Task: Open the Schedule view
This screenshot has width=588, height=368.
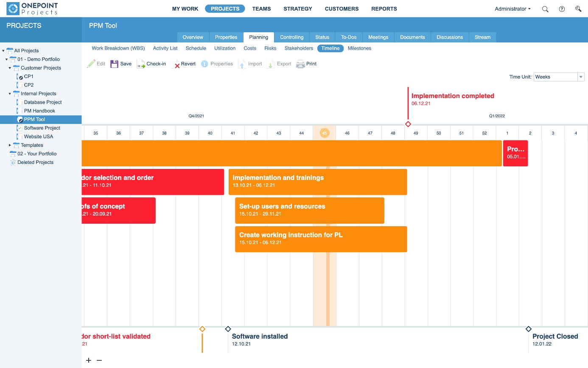Action: (x=196, y=48)
